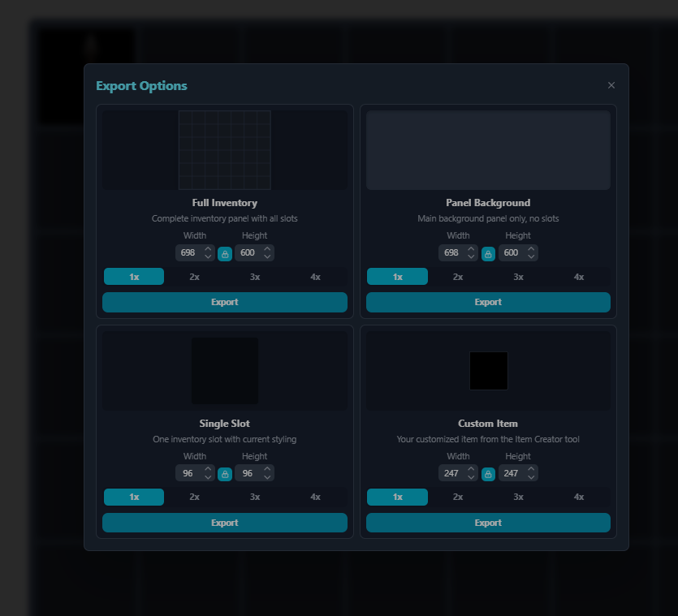The width and height of the screenshot is (678, 616).
Task: Decrease Custom Item height with down arrow
Action: tap(531, 476)
